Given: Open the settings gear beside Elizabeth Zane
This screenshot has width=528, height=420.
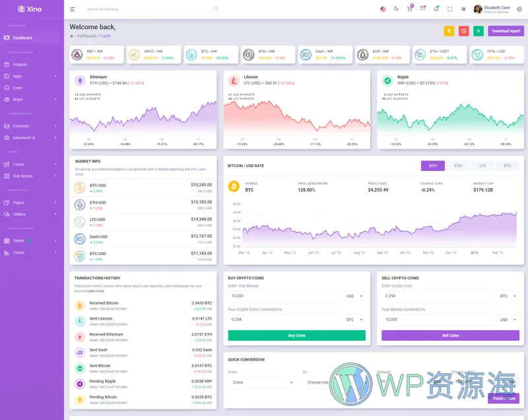Looking at the screenshot, I should (519, 9).
